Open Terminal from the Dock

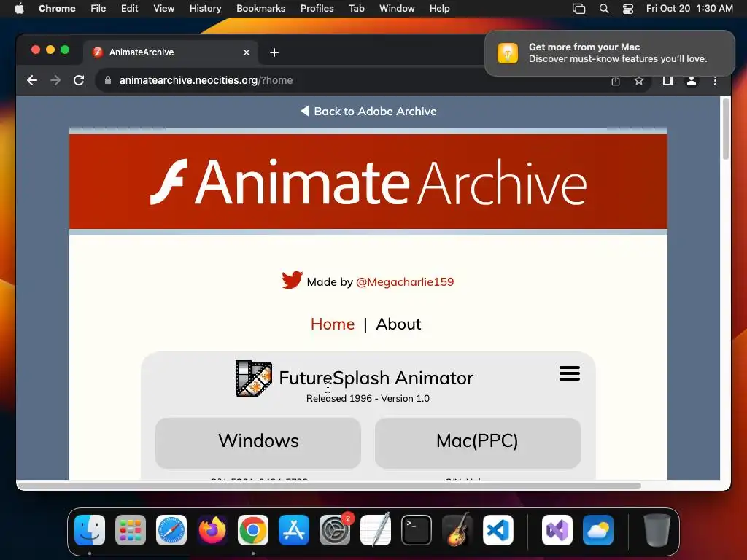[x=417, y=530]
